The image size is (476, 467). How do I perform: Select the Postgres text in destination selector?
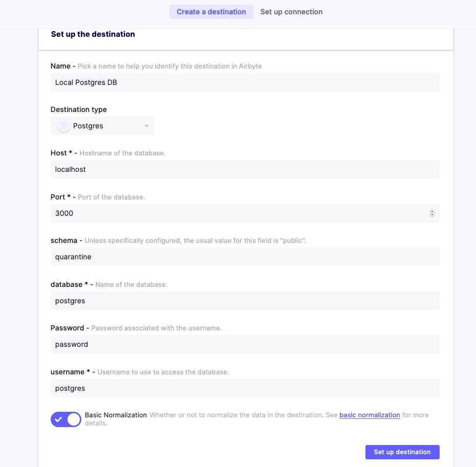click(88, 126)
